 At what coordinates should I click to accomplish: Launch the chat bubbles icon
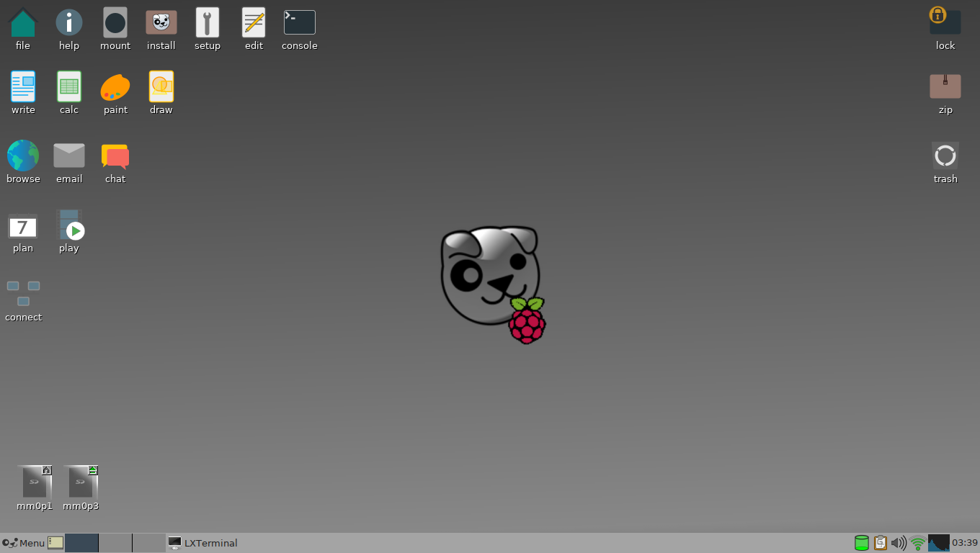(115, 156)
